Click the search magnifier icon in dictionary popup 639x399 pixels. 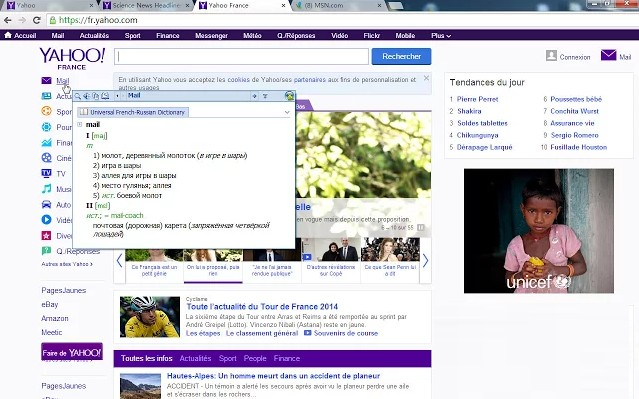coord(77,96)
